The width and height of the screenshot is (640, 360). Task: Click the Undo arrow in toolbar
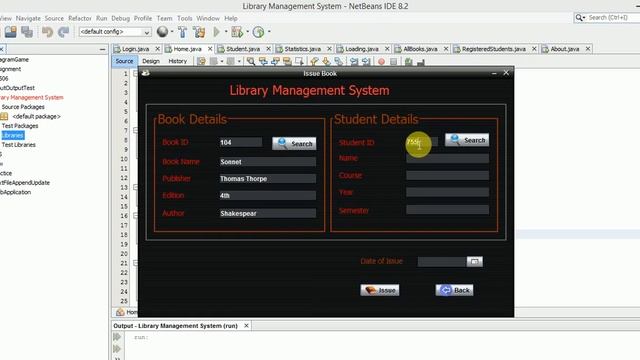click(48, 32)
